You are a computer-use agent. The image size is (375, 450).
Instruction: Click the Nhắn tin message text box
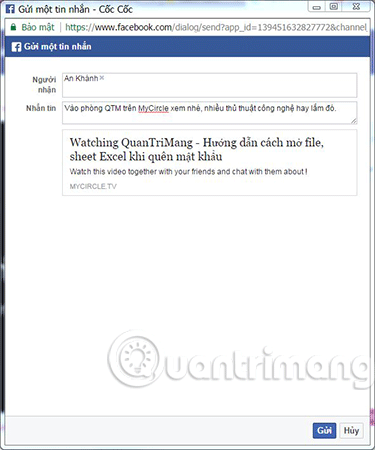[x=209, y=113]
